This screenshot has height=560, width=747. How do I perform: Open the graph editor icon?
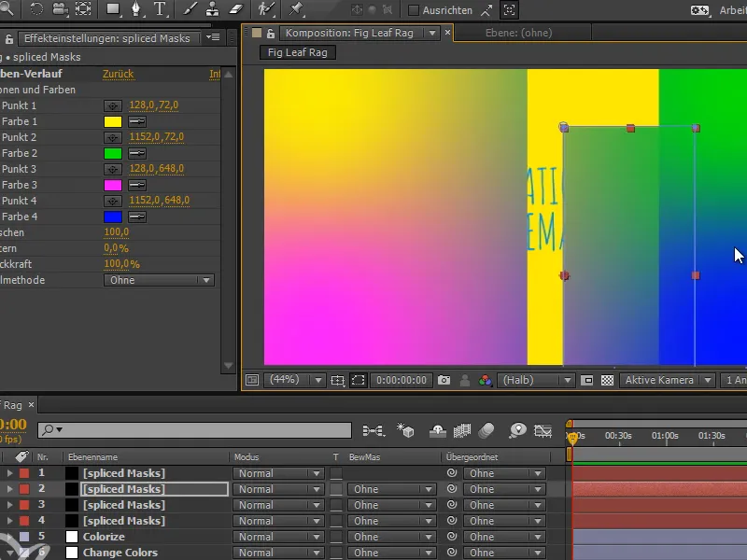543,431
